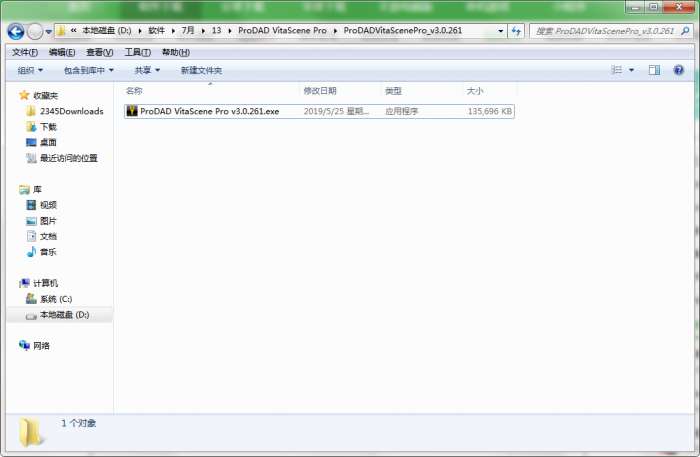700x457 pixels.
Task: Click the 7月 breadcrumb segment
Action: click(x=188, y=30)
